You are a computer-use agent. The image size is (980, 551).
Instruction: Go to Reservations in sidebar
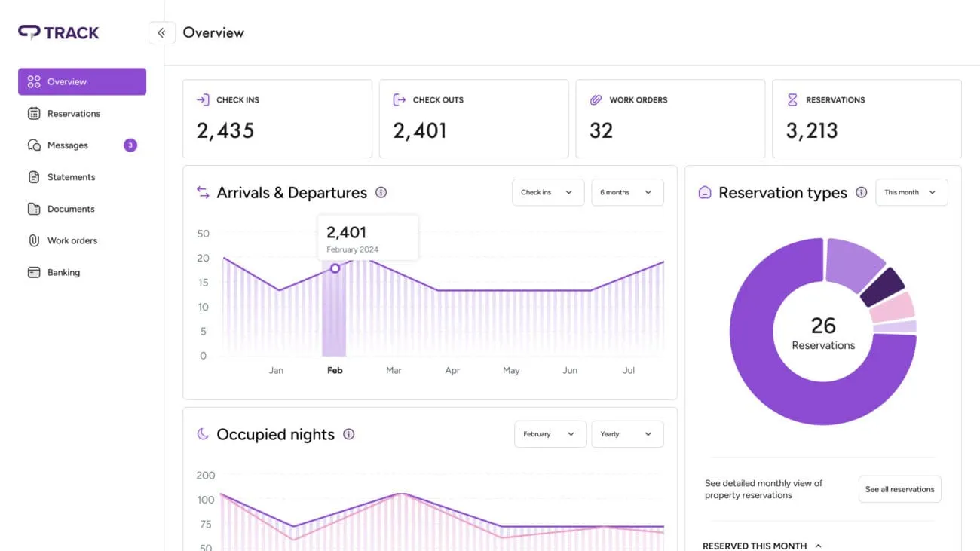(x=73, y=114)
